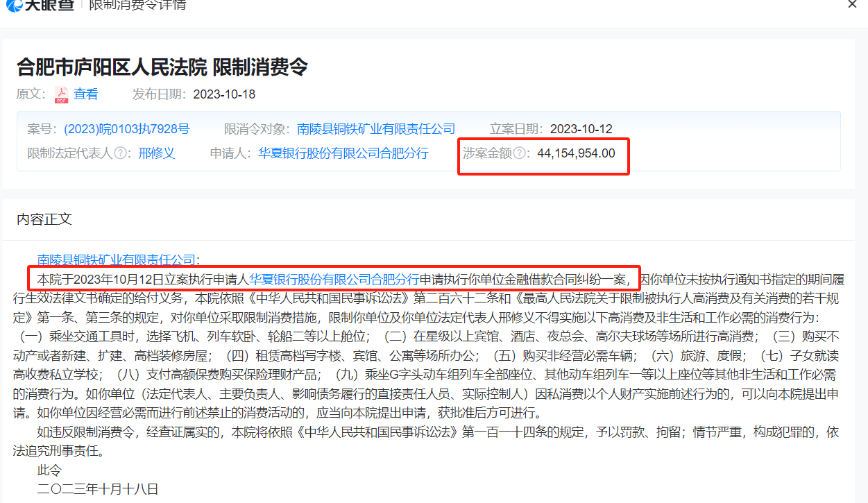Image resolution: width=868 pixels, height=503 pixels.
Task: Open 南陵县铜铁矿业有限责任公司 link in content body
Action: point(117,260)
